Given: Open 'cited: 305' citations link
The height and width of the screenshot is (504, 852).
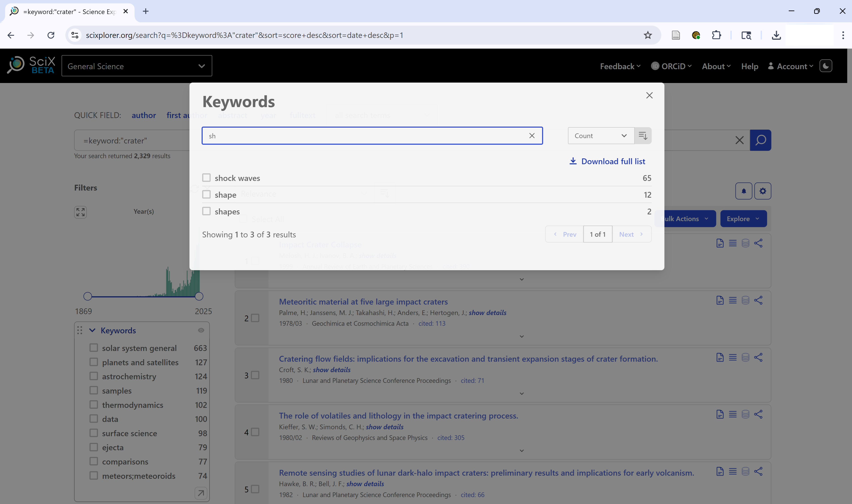Looking at the screenshot, I should click(451, 438).
